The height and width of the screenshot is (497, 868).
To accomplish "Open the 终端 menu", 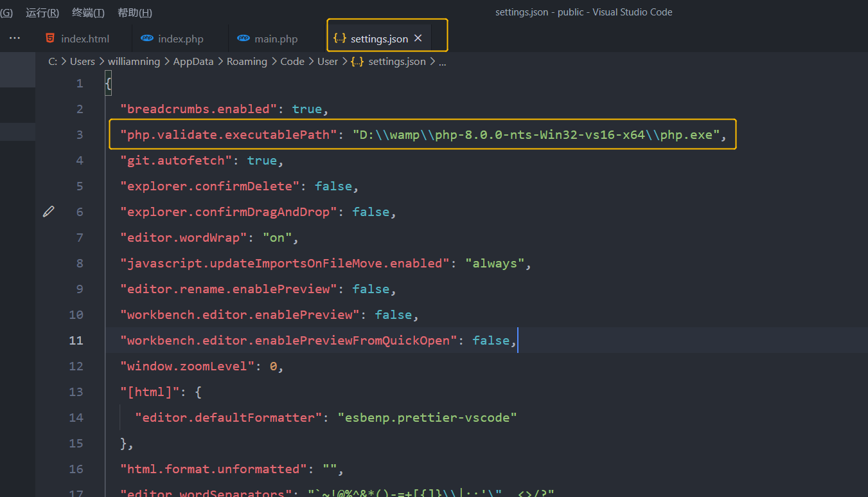I will [x=87, y=12].
